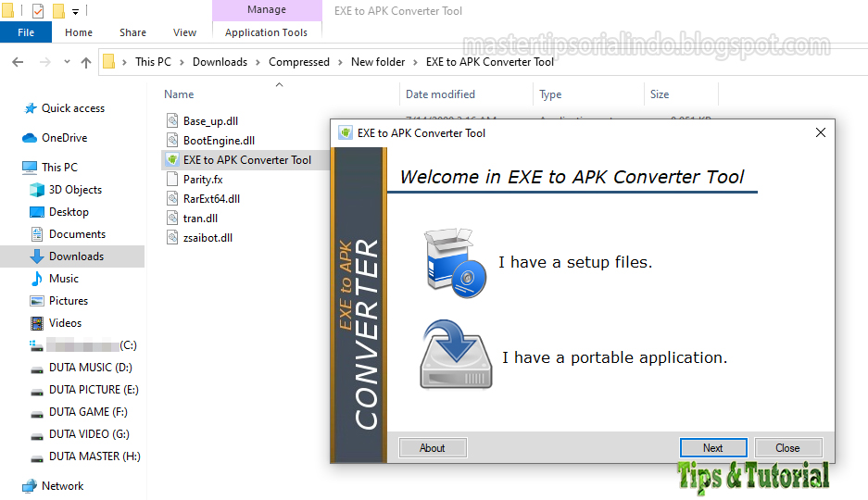This screenshot has height=500, width=868.
Task: Click the OneDrive cloud icon
Action: (30, 138)
